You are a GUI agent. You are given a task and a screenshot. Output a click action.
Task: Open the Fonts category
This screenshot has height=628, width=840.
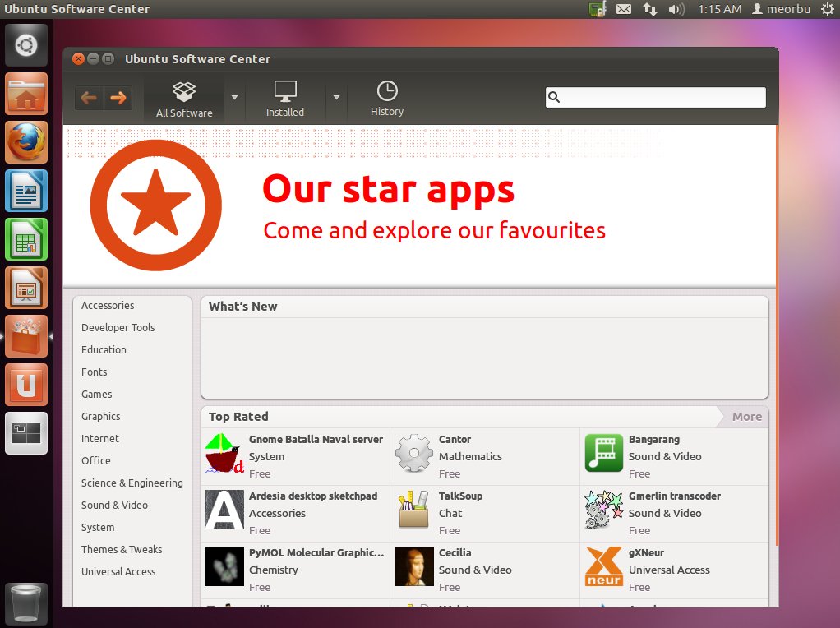95,372
